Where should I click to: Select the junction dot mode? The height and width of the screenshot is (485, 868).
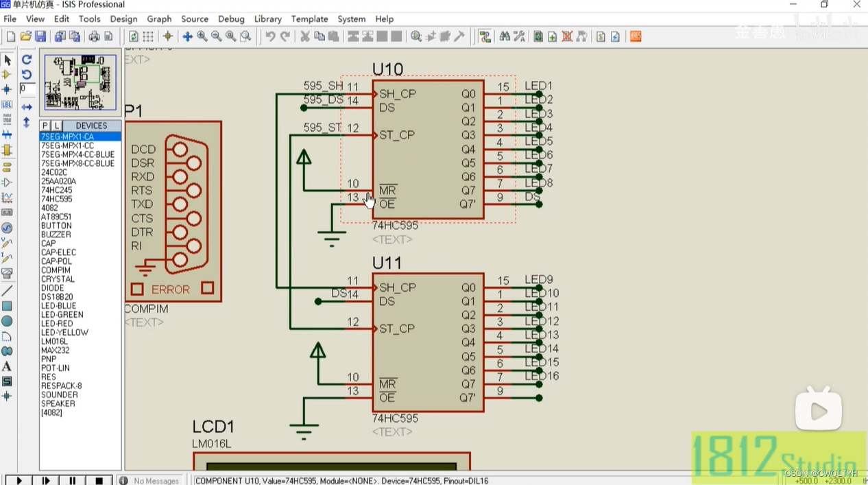[7, 89]
